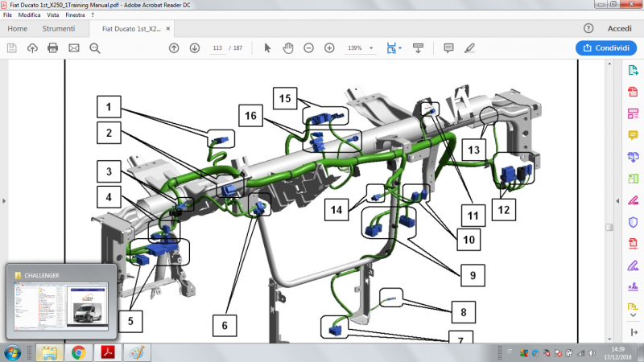644x362 pixels.
Task: Activate the highlighter pen tool
Action: click(x=469, y=48)
